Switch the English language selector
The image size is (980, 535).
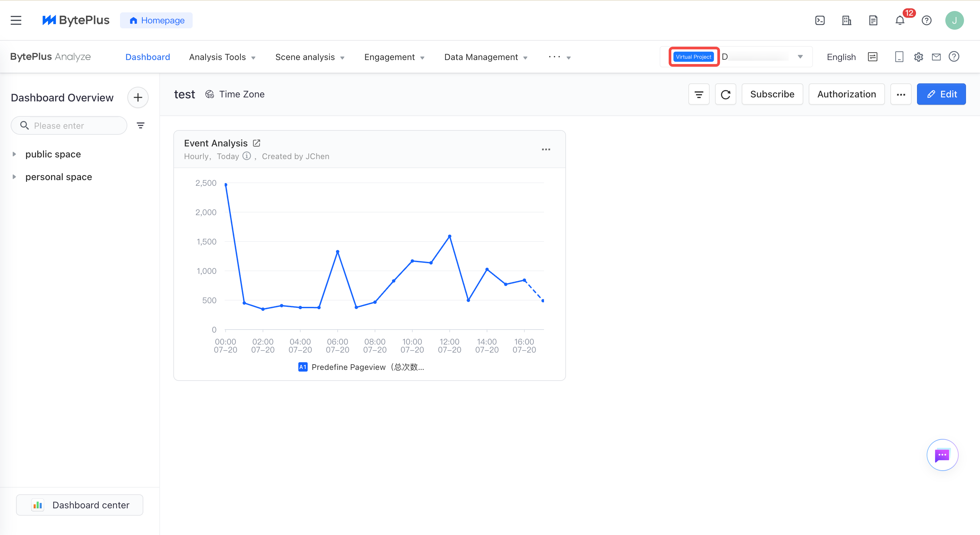[x=841, y=57]
